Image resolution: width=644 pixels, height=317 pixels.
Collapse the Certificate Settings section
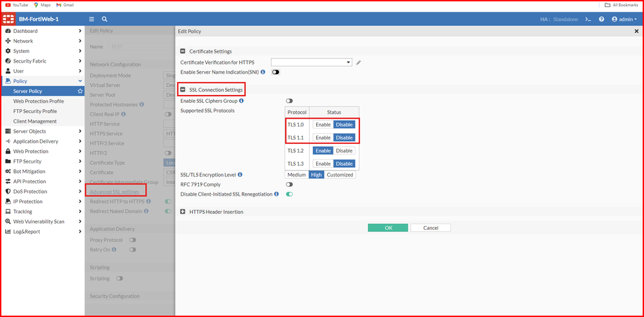(x=183, y=52)
